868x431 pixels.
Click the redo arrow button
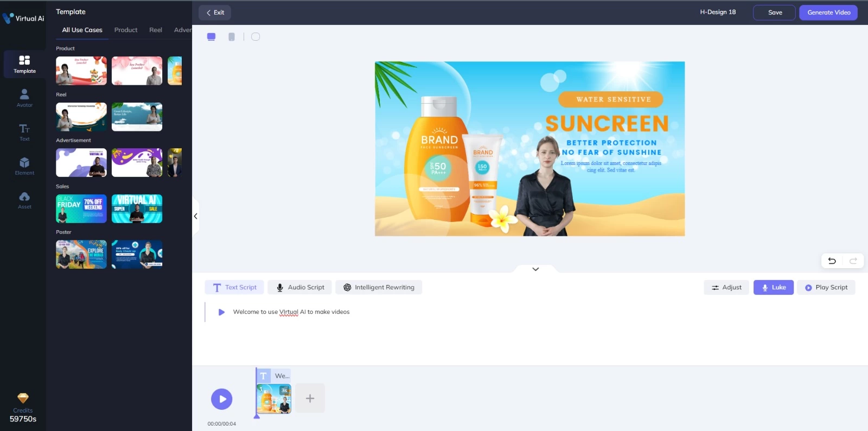(x=853, y=261)
